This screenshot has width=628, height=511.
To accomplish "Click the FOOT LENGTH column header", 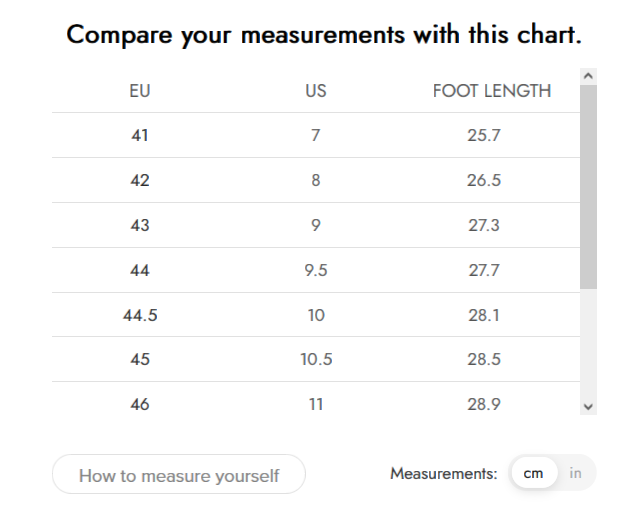I will point(491,91).
